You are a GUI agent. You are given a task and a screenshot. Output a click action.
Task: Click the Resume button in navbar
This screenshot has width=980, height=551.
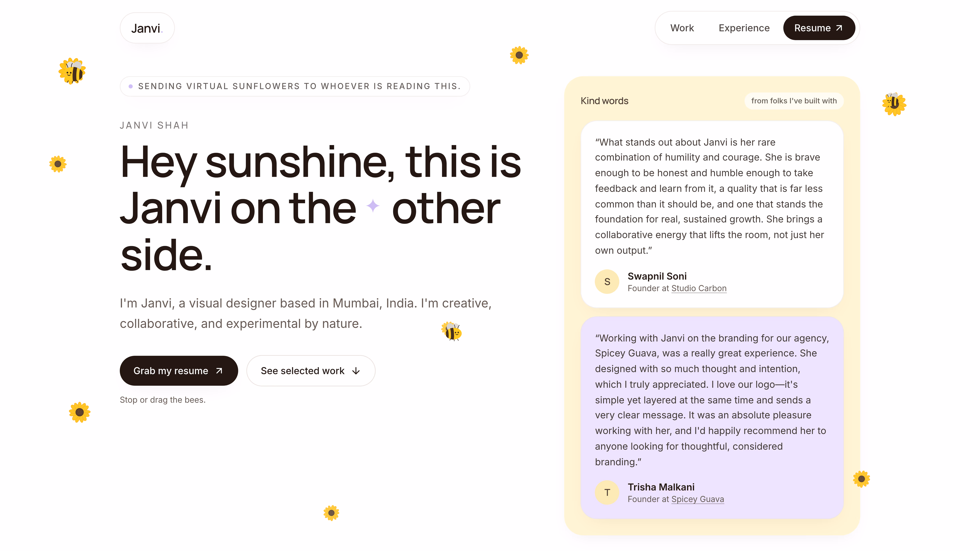pos(819,28)
